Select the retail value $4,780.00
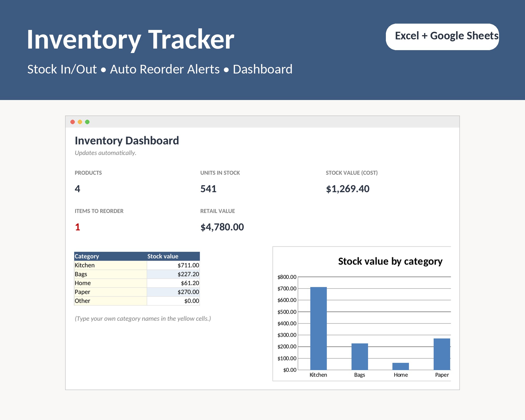 (x=222, y=227)
